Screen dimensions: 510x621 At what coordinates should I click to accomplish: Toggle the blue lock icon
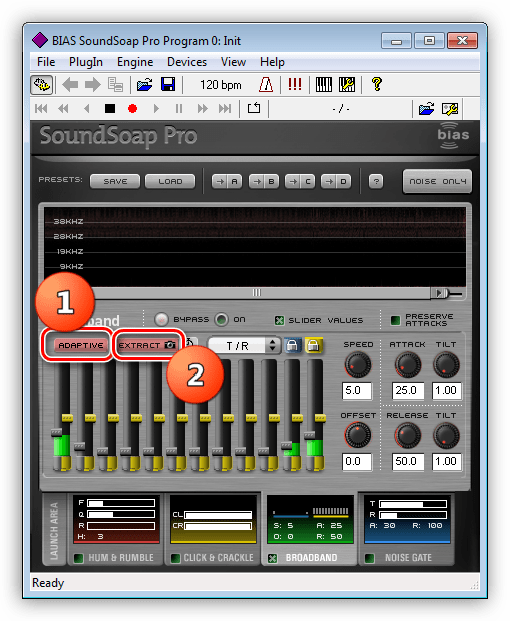tap(292, 345)
